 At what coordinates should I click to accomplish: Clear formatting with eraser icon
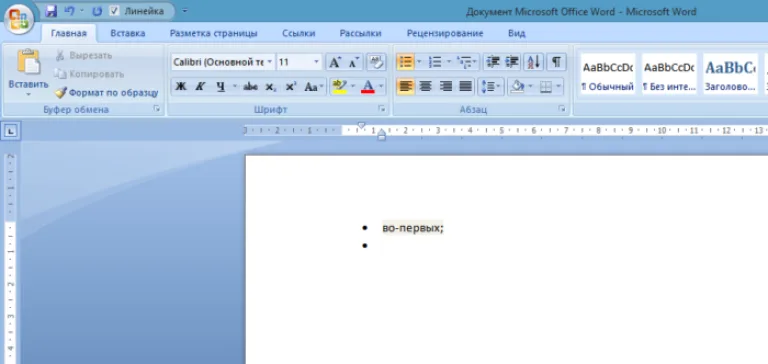[x=376, y=62]
